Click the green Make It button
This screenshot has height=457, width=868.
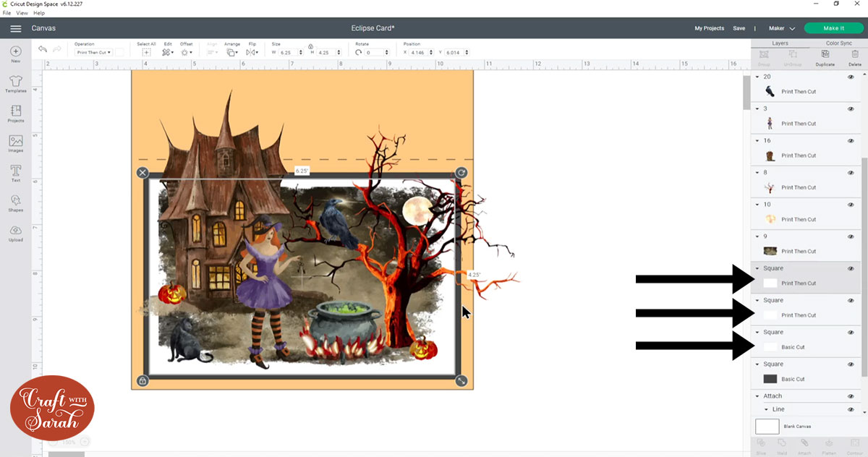[833, 28]
